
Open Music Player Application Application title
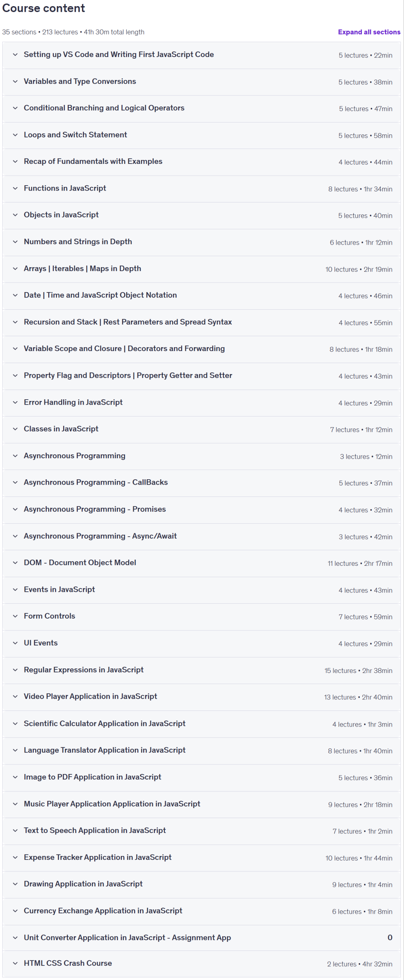(x=112, y=804)
